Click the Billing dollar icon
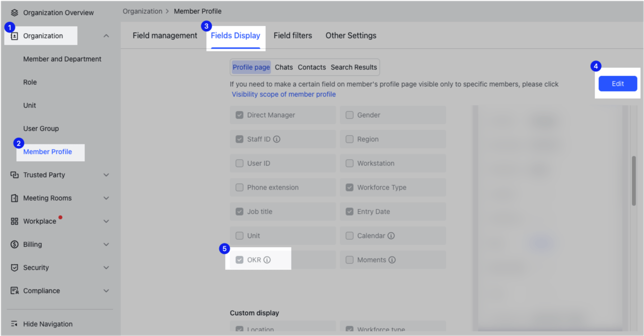The width and height of the screenshot is (644, 336). 14,244
